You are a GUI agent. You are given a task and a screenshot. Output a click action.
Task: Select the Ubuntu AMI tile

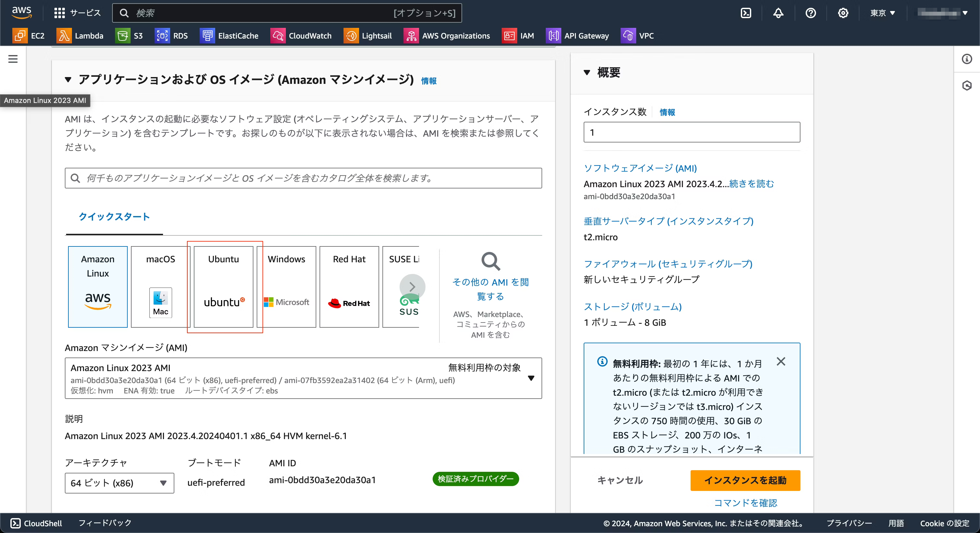[x=223, y=287]
